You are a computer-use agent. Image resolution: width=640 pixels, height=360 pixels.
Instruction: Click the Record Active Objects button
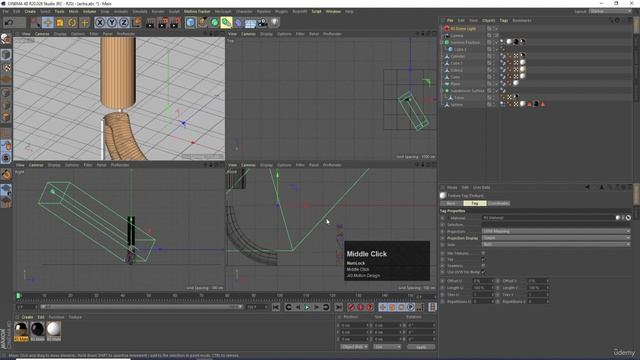click(x=351, y=307)
